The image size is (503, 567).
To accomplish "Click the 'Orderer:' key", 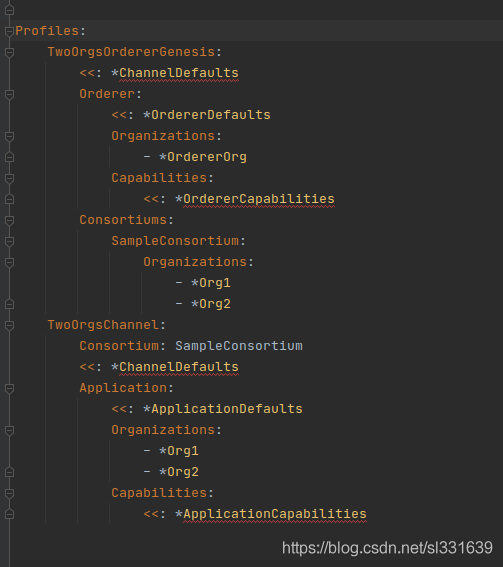I will point(111,94).
